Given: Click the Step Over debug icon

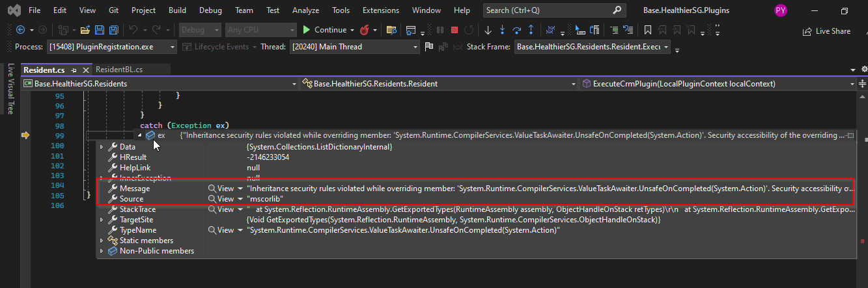Looking at the screenshot, I should 517,30.
